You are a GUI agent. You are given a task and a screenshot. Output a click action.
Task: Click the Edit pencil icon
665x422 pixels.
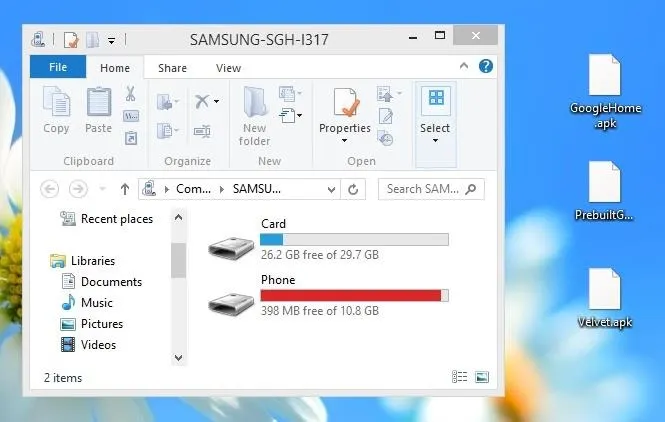[386, 115]
